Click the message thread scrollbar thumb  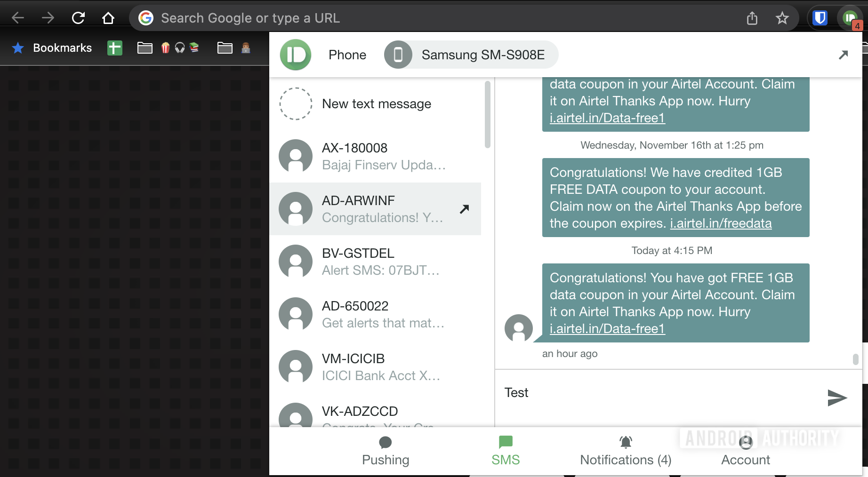point(855,359)
